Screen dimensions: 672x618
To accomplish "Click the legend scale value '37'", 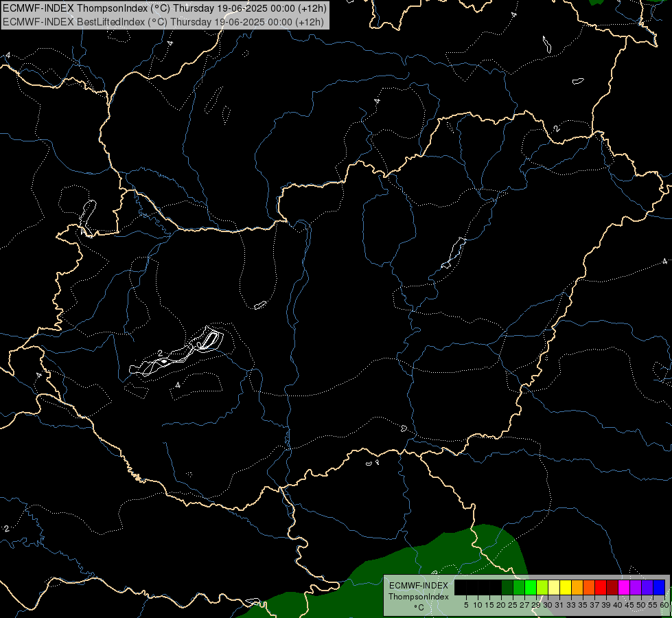I will [x=594, y=605].
